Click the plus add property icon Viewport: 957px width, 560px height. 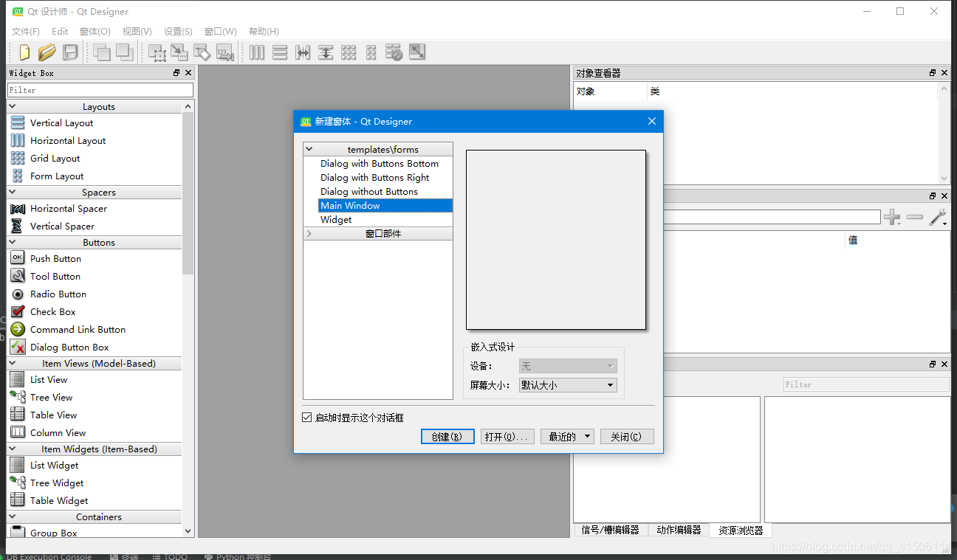point(892,217)
